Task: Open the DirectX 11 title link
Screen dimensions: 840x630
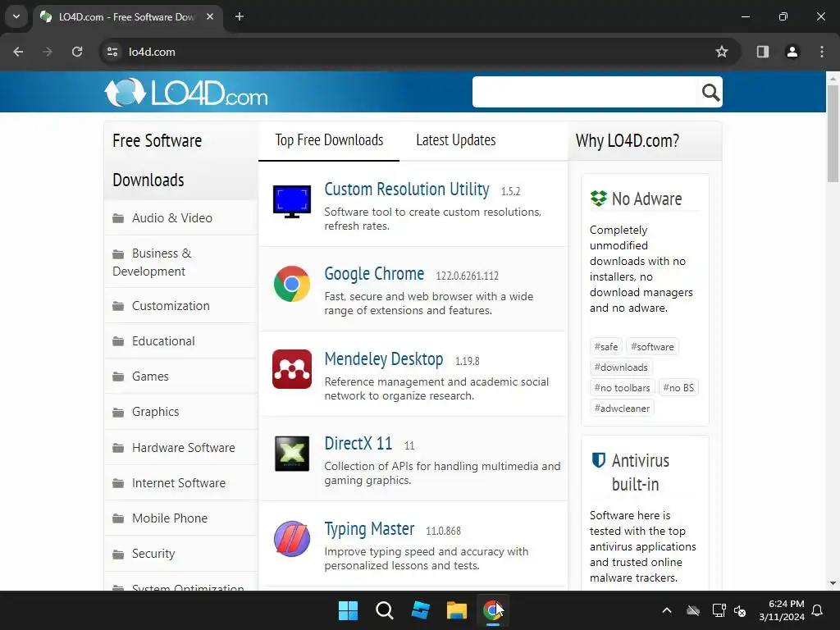Action: (358, 444)
